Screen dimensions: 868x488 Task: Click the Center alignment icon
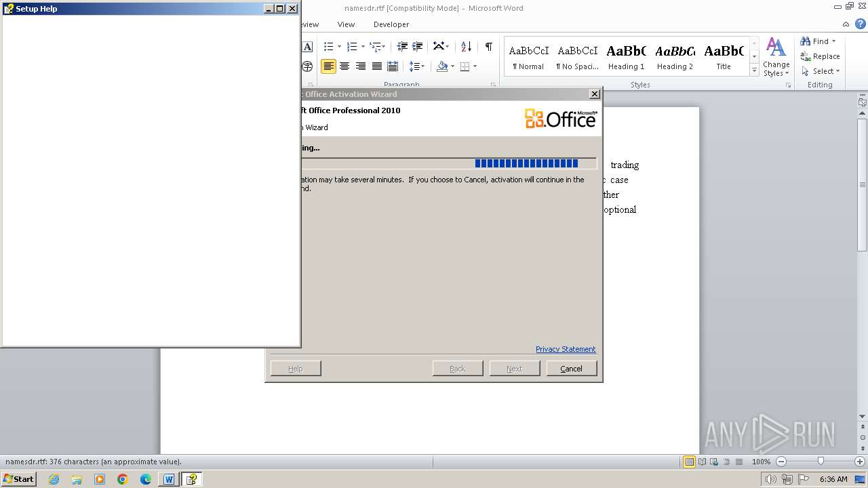click(344, 66)
